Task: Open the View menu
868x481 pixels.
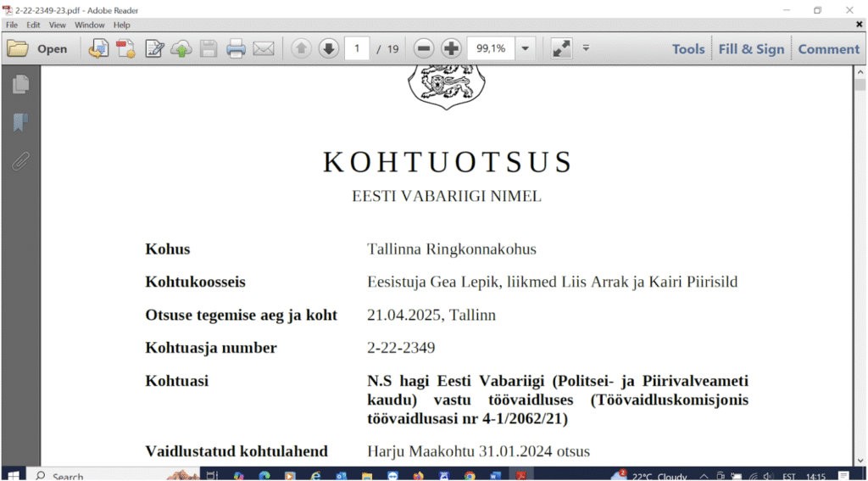Action: pos(57,25)
